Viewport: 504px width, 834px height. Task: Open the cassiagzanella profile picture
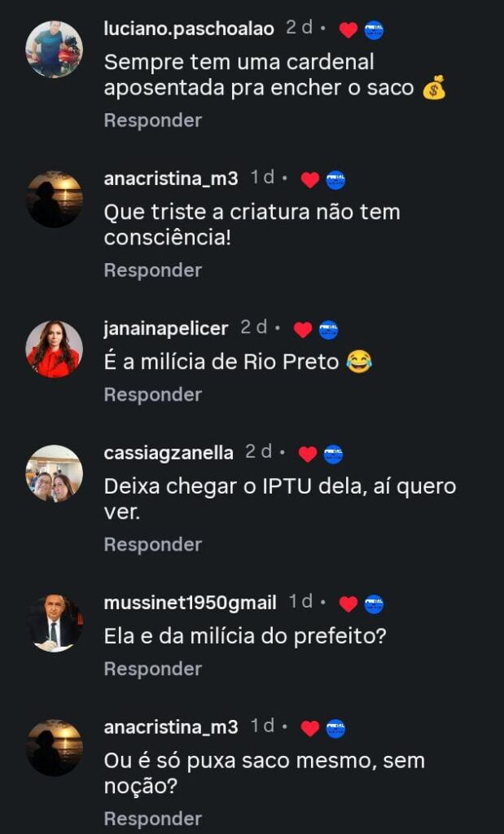(x=55, y=473)
